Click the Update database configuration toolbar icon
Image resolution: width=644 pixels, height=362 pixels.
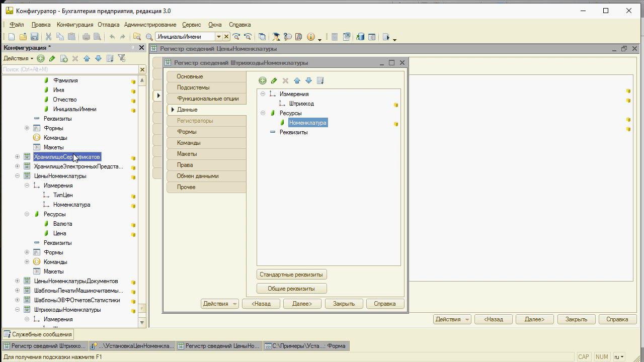click(360, 37)
